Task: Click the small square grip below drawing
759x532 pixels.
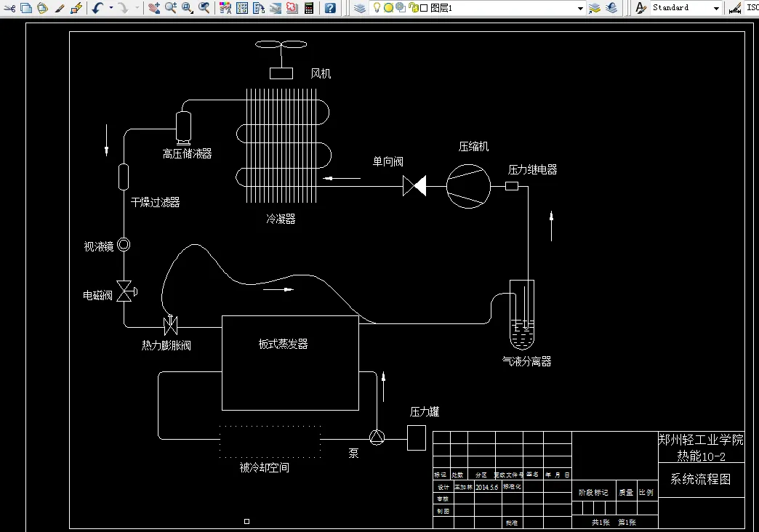Action: click(x=247, y=521)
